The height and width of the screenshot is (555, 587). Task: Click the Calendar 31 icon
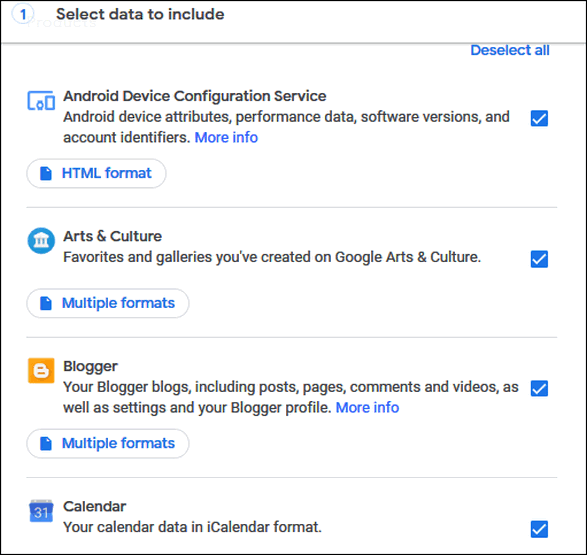(41, 511)
